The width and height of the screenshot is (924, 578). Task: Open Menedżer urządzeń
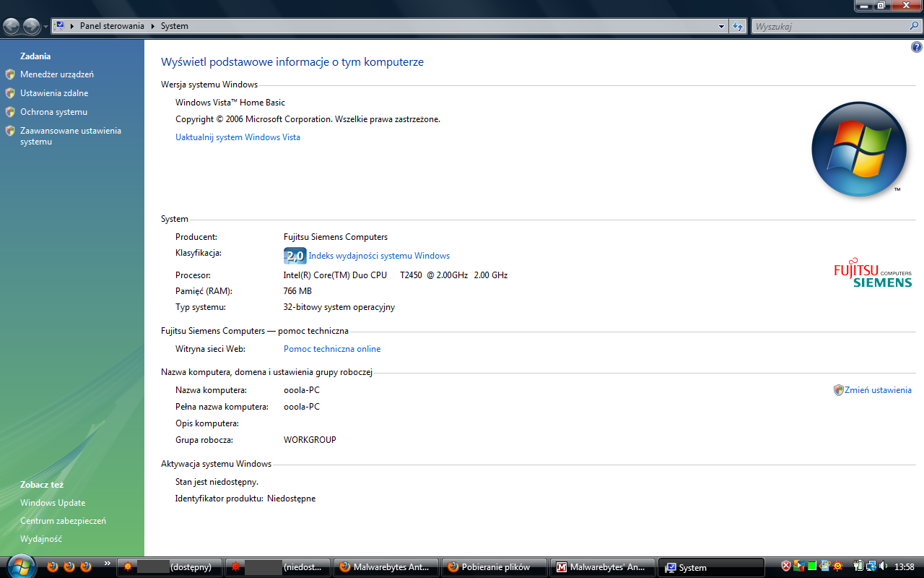[x=57, y=74]
